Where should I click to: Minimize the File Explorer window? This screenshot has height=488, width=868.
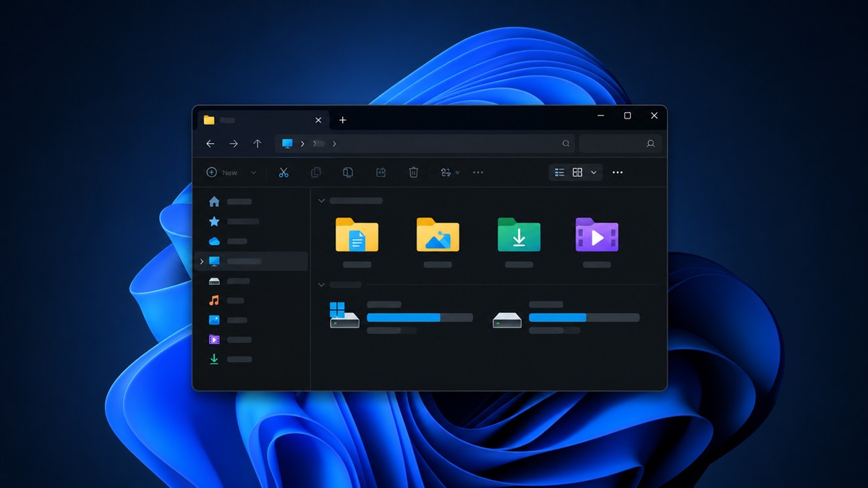(x=601, y=116)
